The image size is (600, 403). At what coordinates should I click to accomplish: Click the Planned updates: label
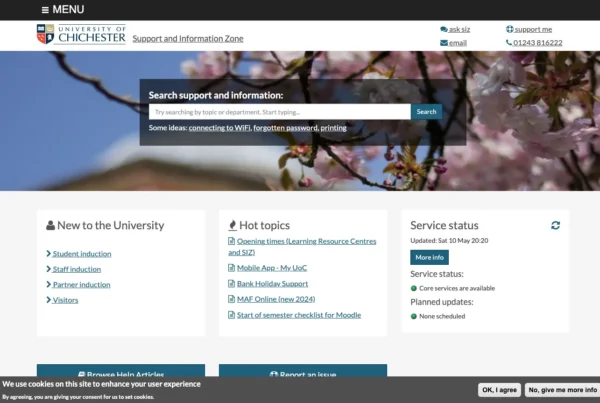pyautogui.click(x=442, y=302)
